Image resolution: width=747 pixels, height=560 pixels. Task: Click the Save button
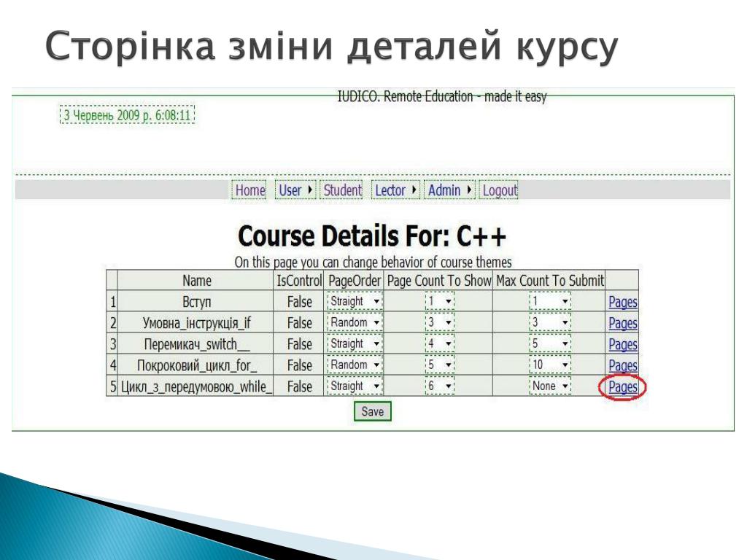pyautogui.click(x=373, y=411)
